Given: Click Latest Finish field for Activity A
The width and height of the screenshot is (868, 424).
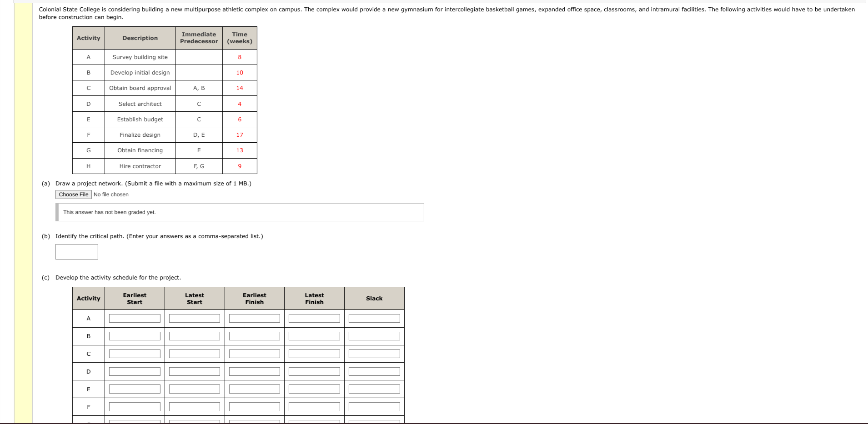Looking at the screenshot, I should tap(314, 318).
